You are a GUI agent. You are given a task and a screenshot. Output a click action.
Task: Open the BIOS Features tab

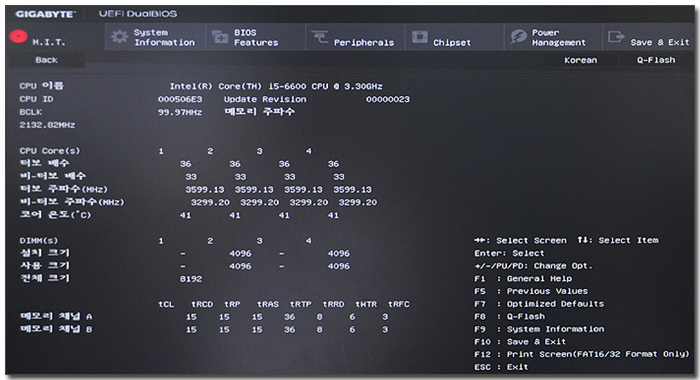coord(256,38)
